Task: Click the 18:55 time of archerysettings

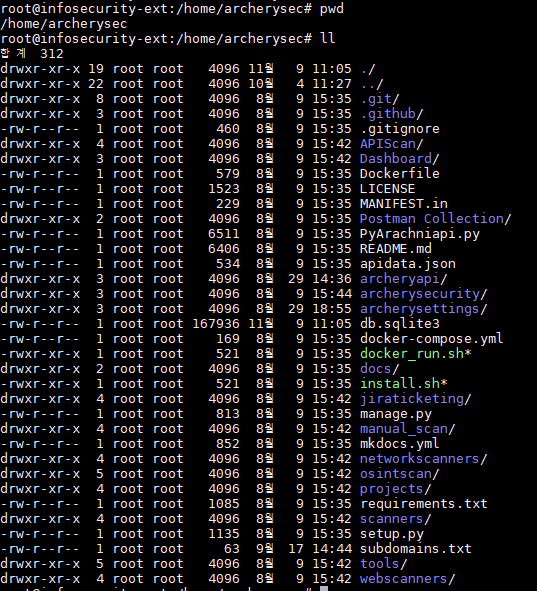Action: coord(332,309)
